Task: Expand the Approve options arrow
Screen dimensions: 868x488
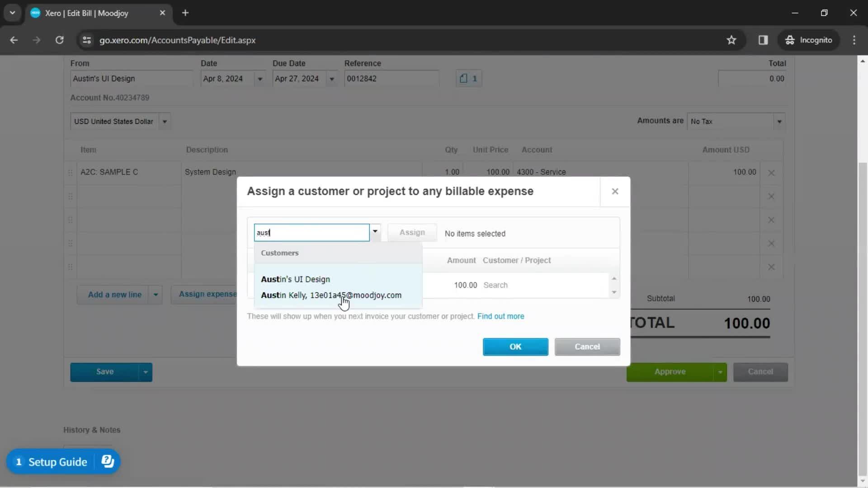Action: click(720, 372)
